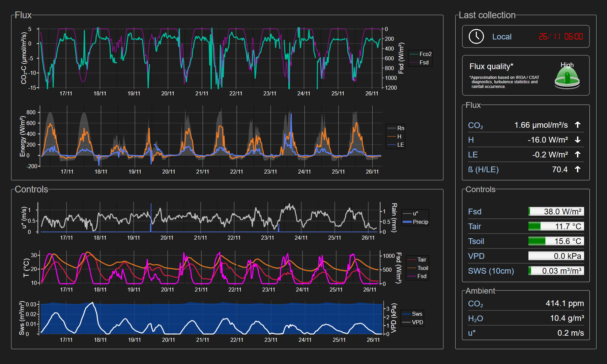Click the Tair gauge bar showing 11.7 °C

point(556,226)
